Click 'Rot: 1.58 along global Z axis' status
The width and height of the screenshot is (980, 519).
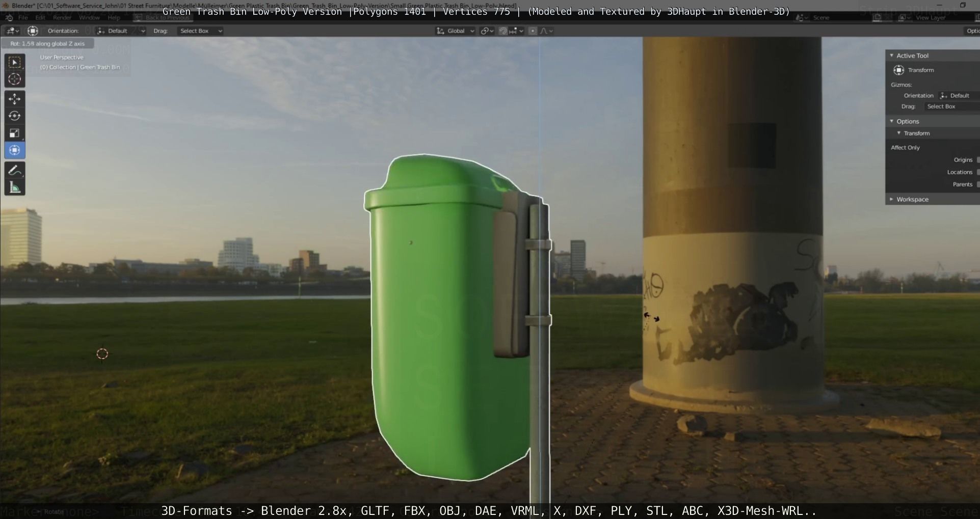click(47, 44)
